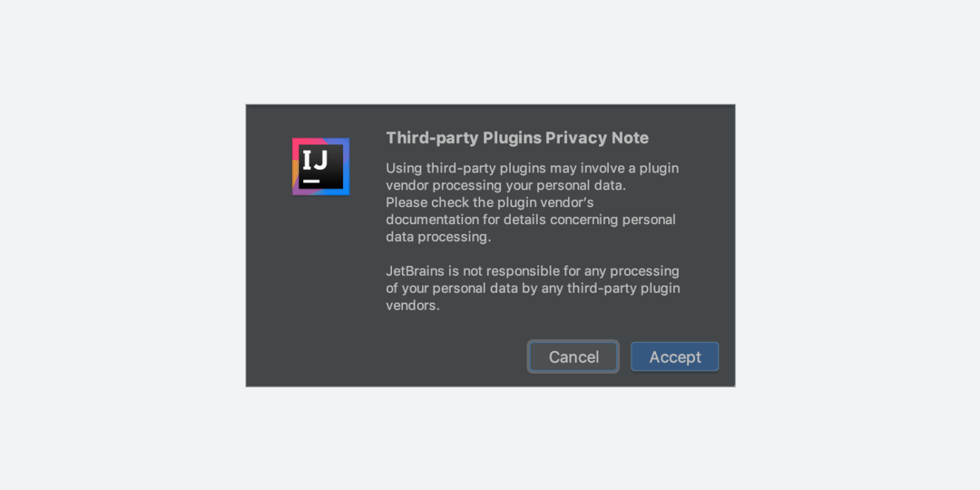
Task: Click the line starting 'Using third-party plugins'
Action: (532, 169)
